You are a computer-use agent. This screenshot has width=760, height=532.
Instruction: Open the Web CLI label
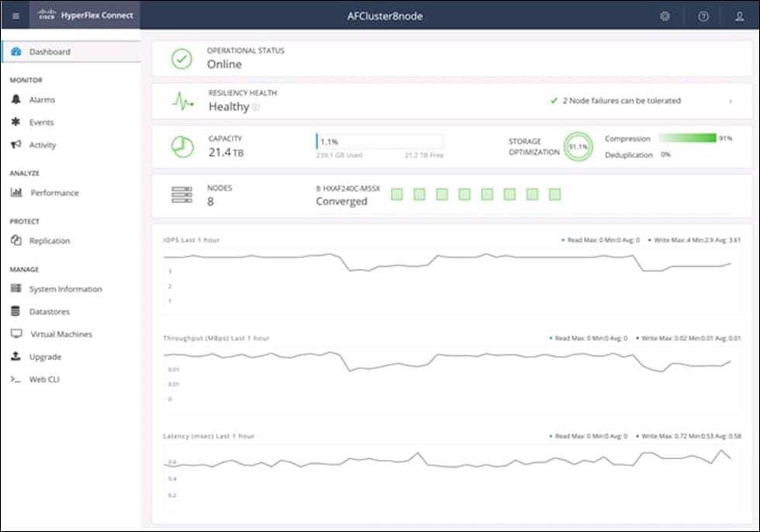45,379
